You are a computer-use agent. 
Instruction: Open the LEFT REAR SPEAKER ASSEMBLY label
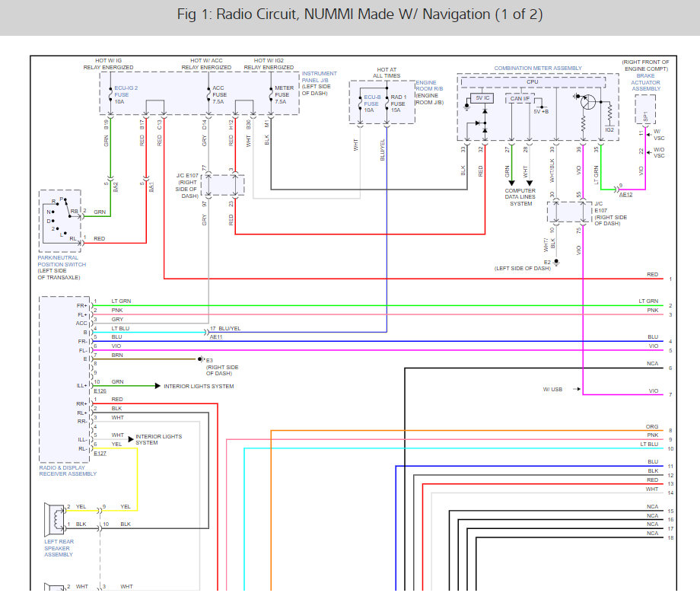tap(59, 548)
